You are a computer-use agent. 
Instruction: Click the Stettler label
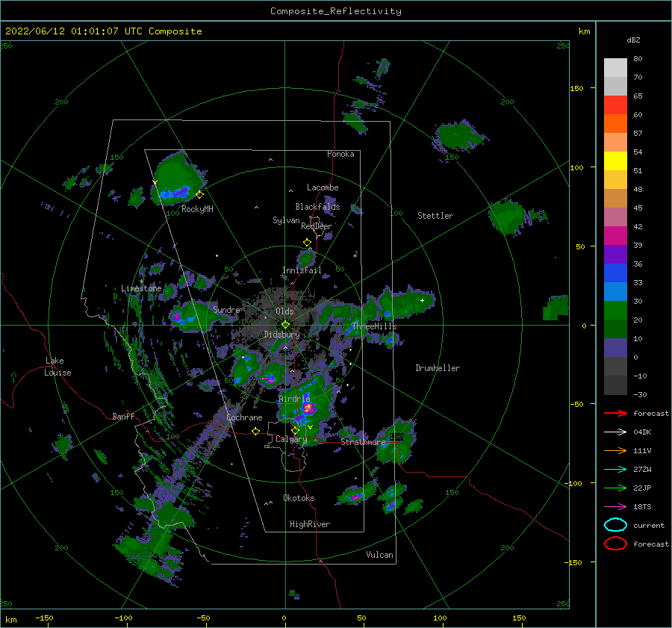pos(435,216)
